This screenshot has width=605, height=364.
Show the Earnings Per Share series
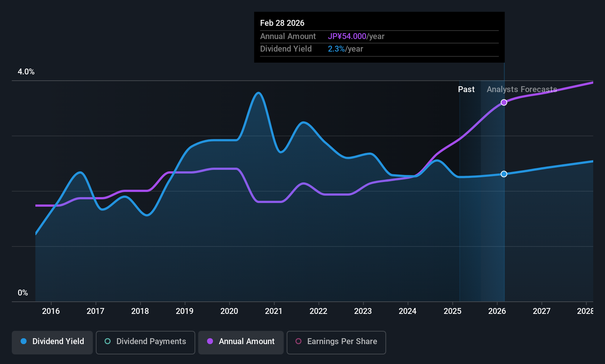(336, 342)
